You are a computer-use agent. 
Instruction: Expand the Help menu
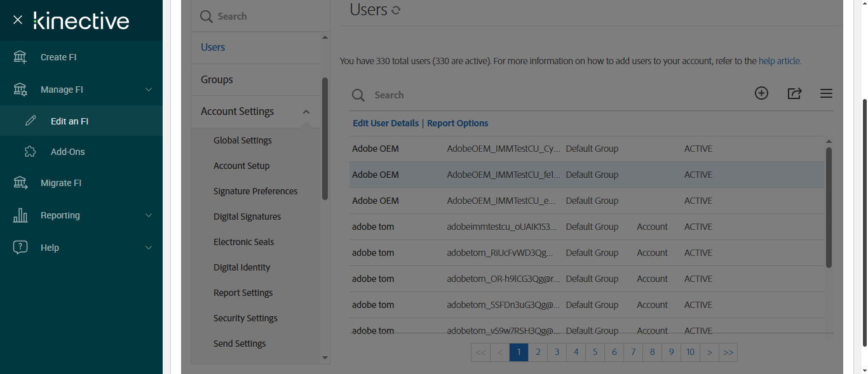click(149, 248)
